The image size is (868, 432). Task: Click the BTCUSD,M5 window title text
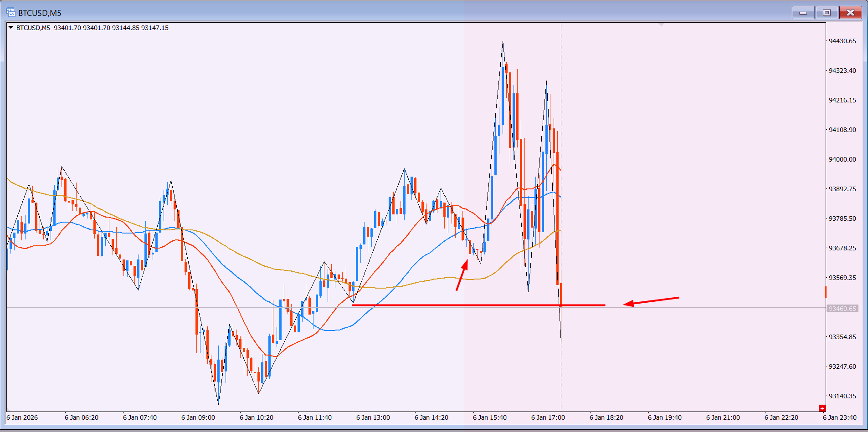click(x=40, y=13)
